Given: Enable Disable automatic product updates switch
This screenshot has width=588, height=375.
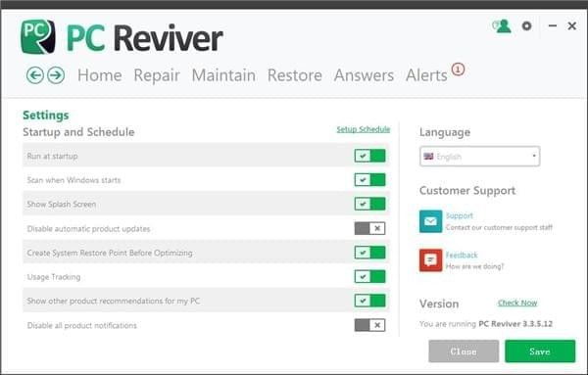Looking at the screenshot, I should click(369, 228).
